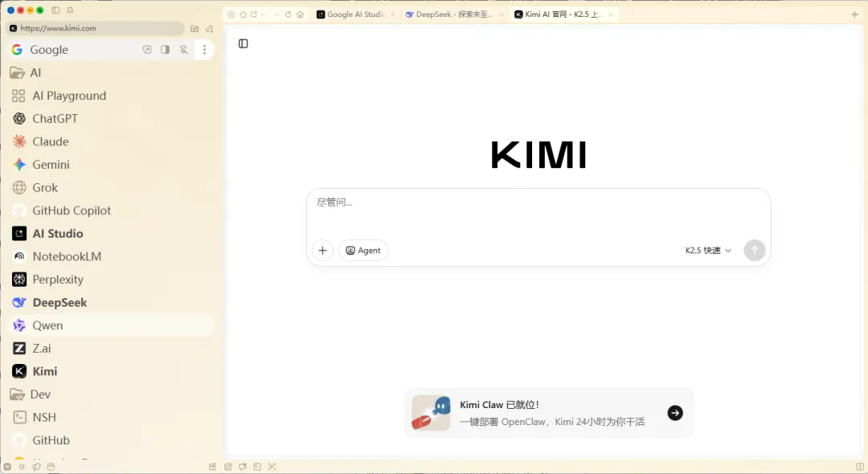Click the brightness sun icon in status bar
Viewport: 868px width, 474px height.
22,467
